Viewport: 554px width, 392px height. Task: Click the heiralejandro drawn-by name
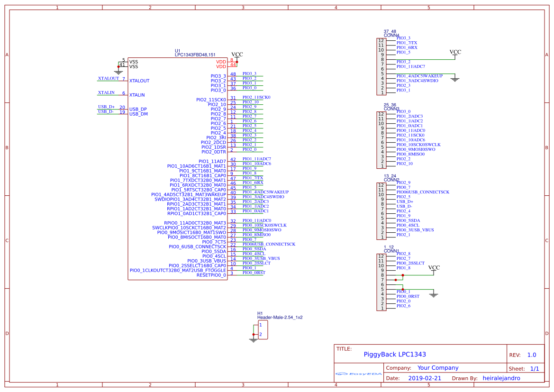click(501, 378)
